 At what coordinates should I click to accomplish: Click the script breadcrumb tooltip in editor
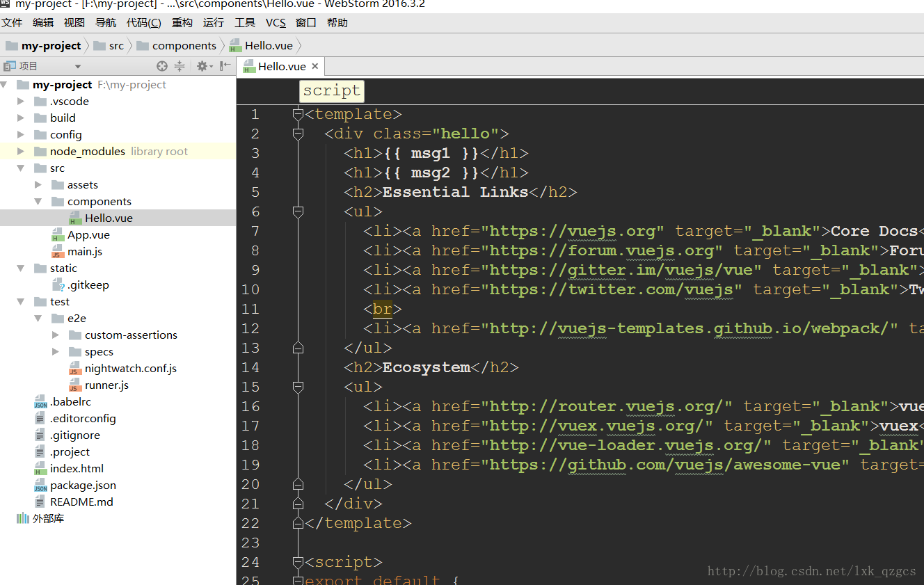point(332,91)
